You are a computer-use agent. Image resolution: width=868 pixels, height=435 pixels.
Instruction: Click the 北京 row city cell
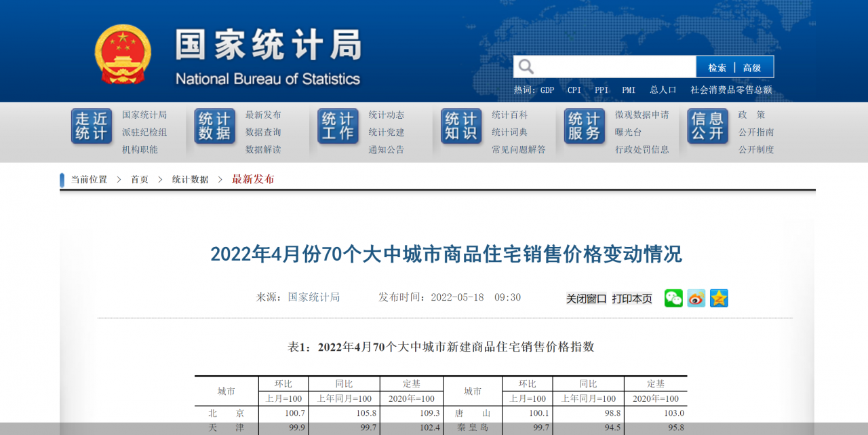[x=226, y=413]
